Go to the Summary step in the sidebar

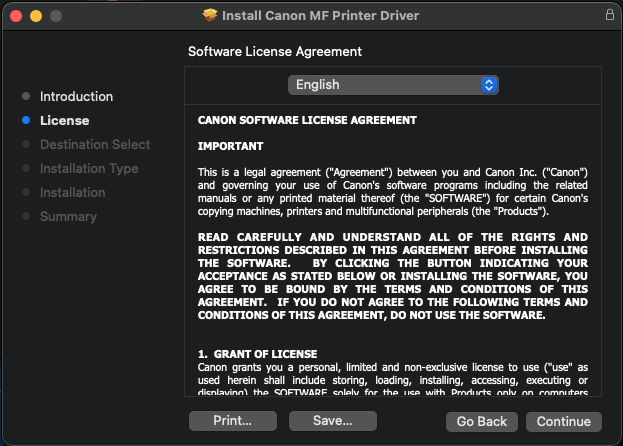(68, 217)
